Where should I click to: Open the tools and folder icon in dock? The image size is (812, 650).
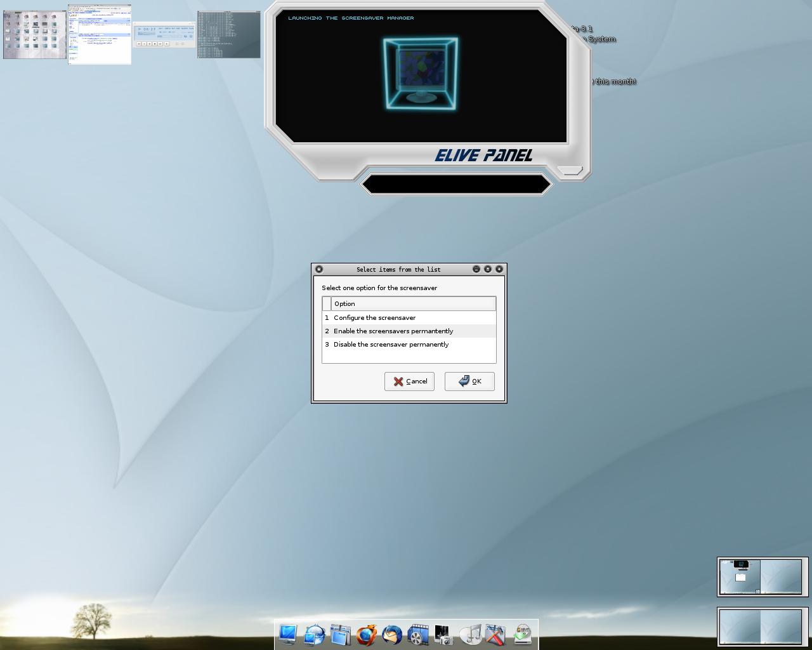tap(496, 634)
